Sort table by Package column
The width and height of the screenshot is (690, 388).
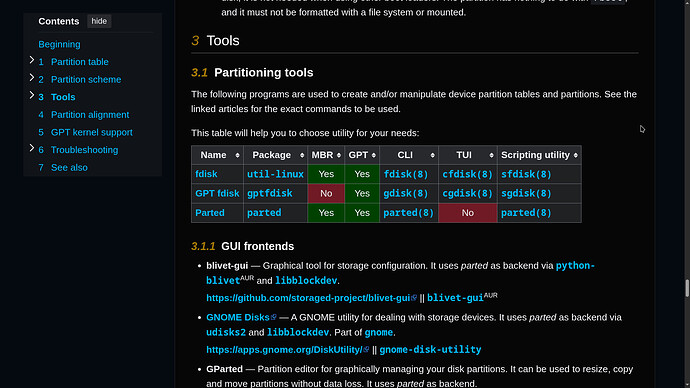click(x=301, y=155)
